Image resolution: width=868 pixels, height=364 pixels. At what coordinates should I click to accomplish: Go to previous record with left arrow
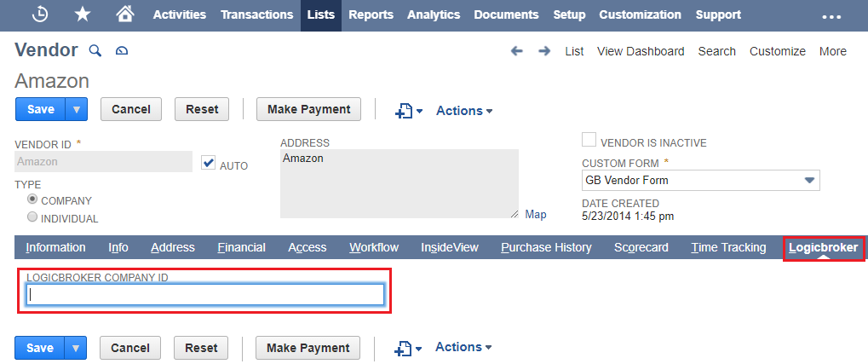517,51
